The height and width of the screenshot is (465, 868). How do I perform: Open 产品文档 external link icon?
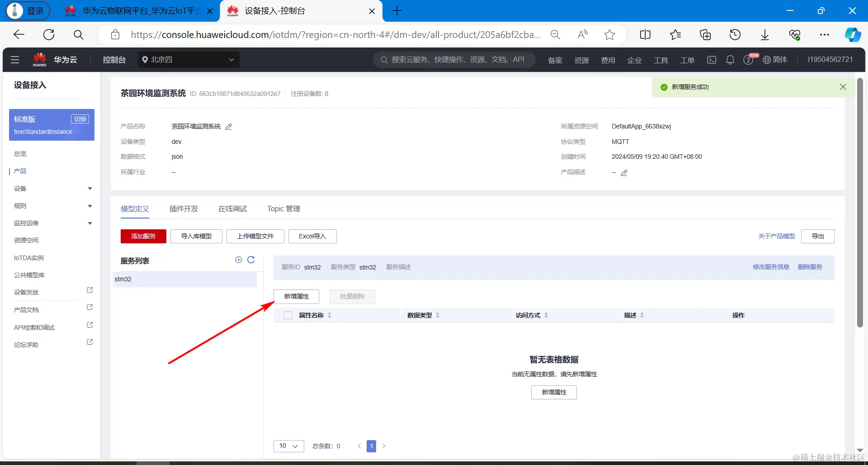(90, 307)
